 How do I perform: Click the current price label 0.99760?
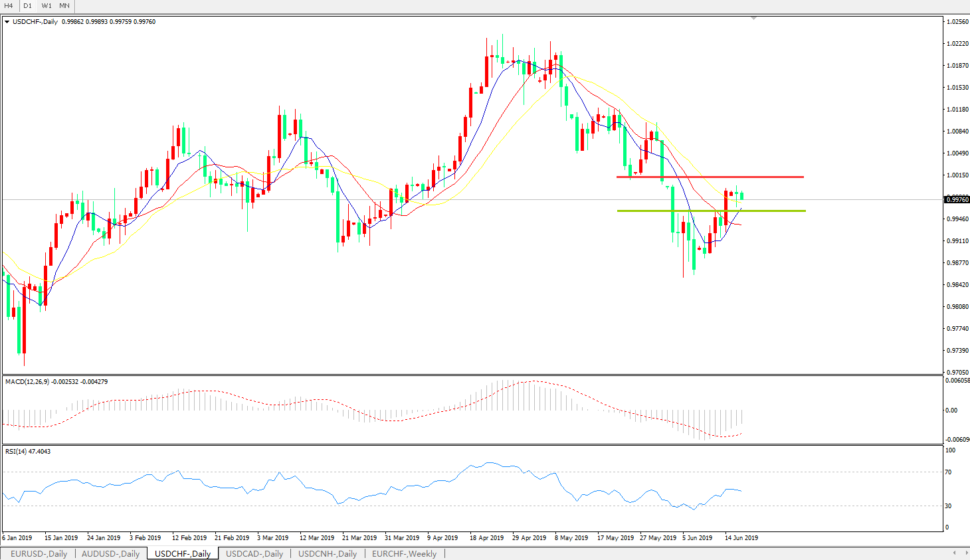point(956,199)
